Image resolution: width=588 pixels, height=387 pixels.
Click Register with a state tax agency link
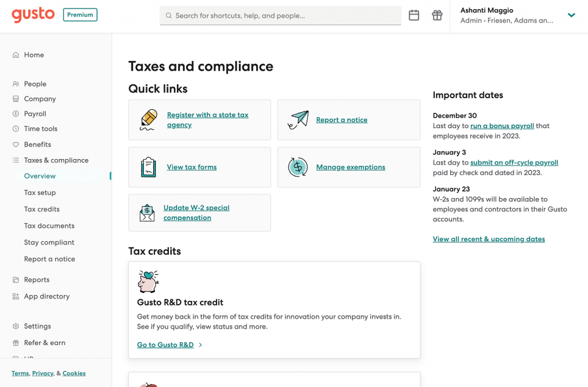click(208, 120)
